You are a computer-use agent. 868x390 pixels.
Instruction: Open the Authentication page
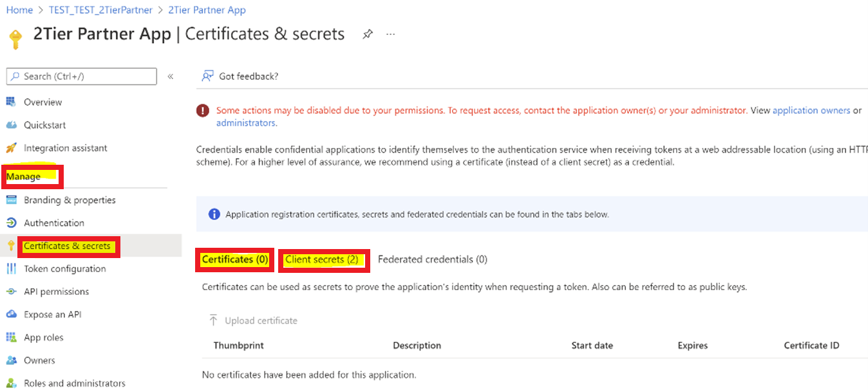point(53,223)
